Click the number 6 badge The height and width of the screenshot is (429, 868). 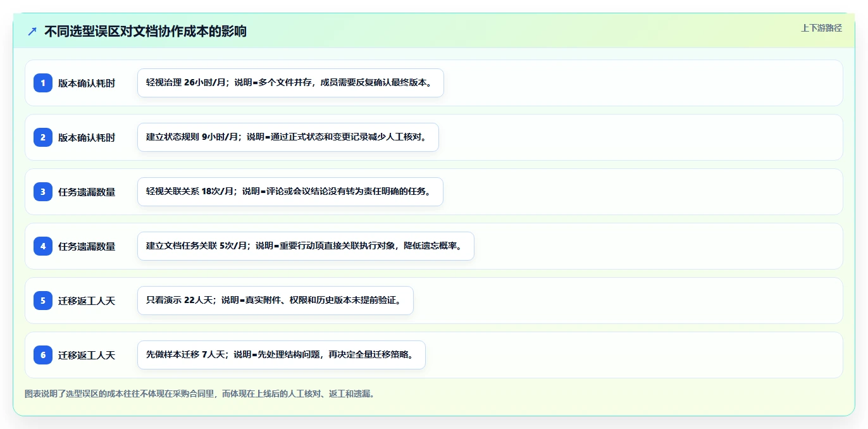tap(43, 355)
